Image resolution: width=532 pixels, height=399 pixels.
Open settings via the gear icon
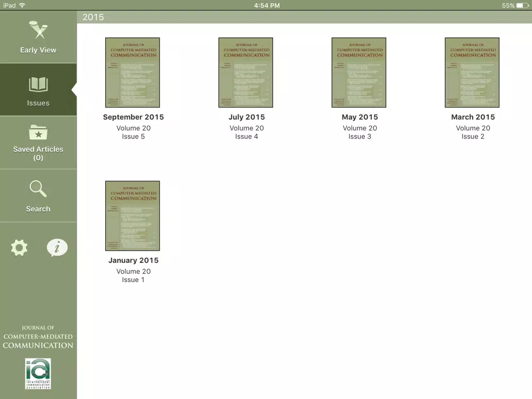tap(19, 248)
